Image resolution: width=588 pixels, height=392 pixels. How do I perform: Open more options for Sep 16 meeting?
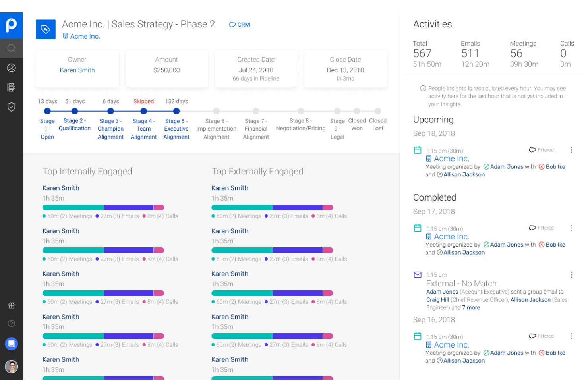click(571, 336)
